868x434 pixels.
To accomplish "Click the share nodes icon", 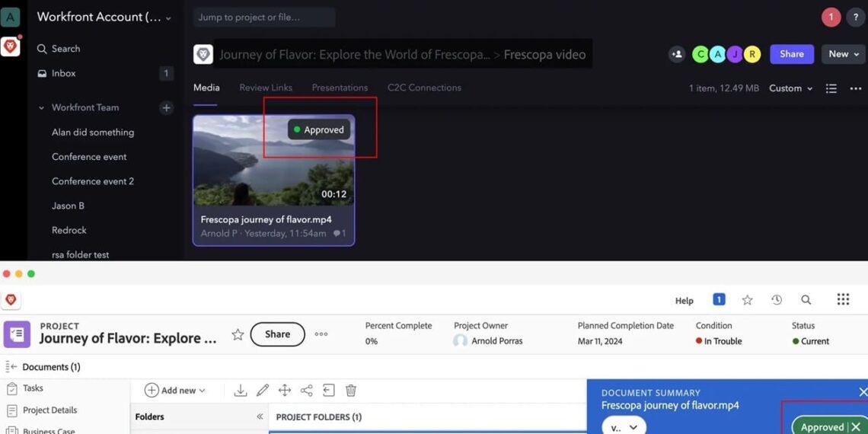I will 307,391.
